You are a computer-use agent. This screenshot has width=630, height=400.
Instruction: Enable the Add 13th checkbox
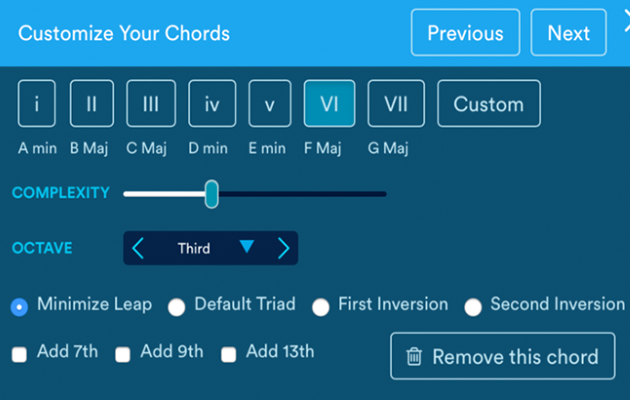[229, 354]
